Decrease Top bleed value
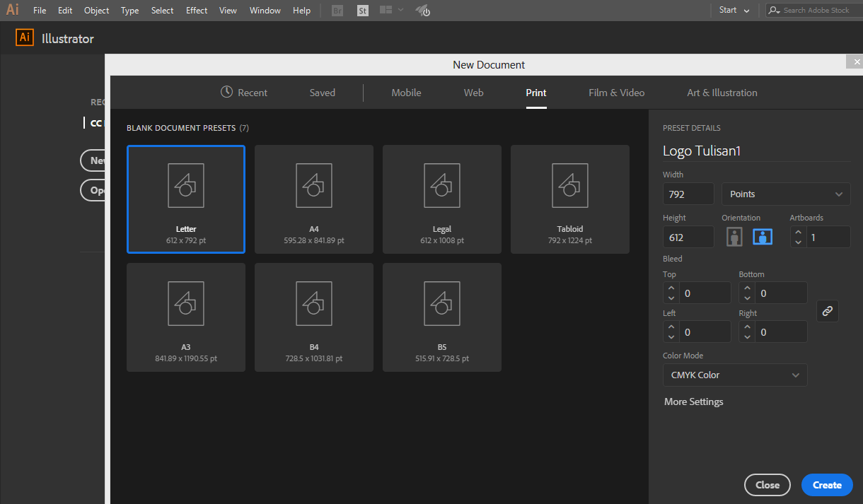The image size is (863, 504). click(671, 298)
